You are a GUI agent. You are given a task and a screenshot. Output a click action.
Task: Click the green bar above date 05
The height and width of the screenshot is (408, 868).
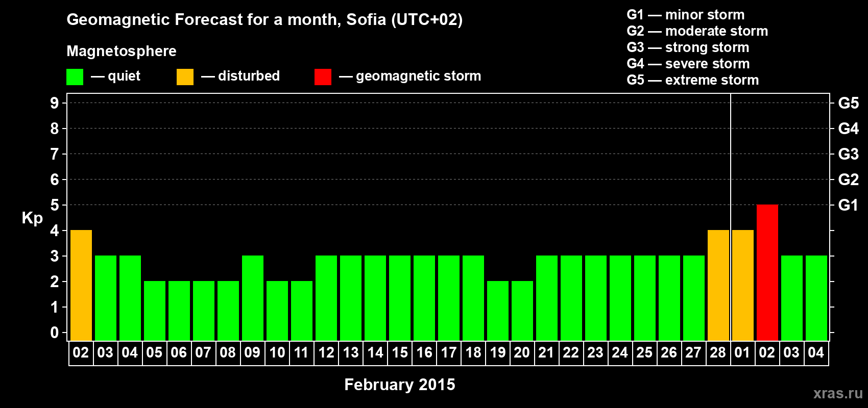click(x=154, y=311)
